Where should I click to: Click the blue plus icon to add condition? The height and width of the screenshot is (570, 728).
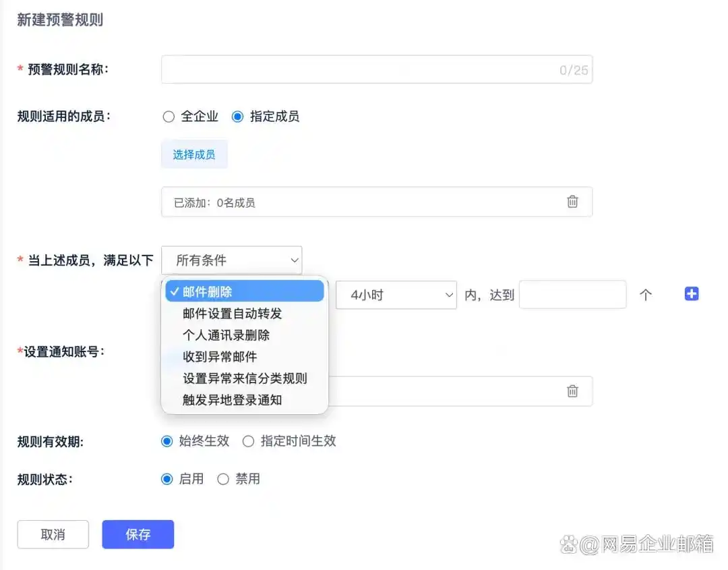point(691,294)
